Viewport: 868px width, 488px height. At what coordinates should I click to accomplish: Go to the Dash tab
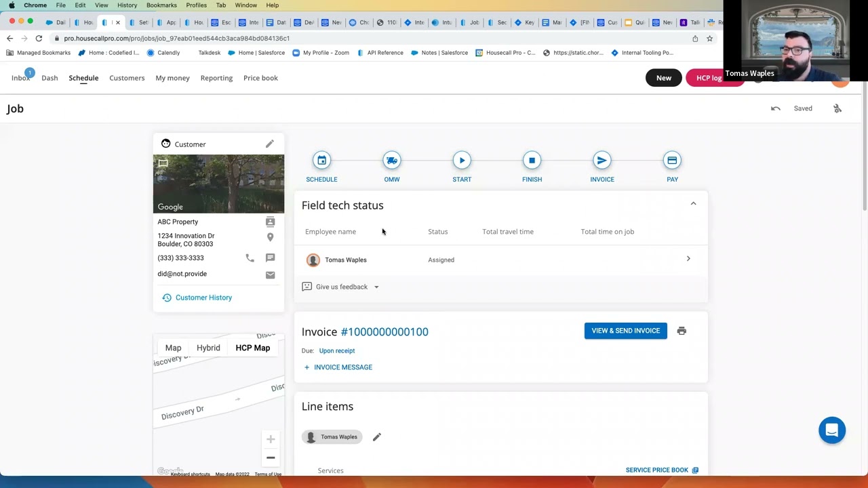[x=50, y=78]
